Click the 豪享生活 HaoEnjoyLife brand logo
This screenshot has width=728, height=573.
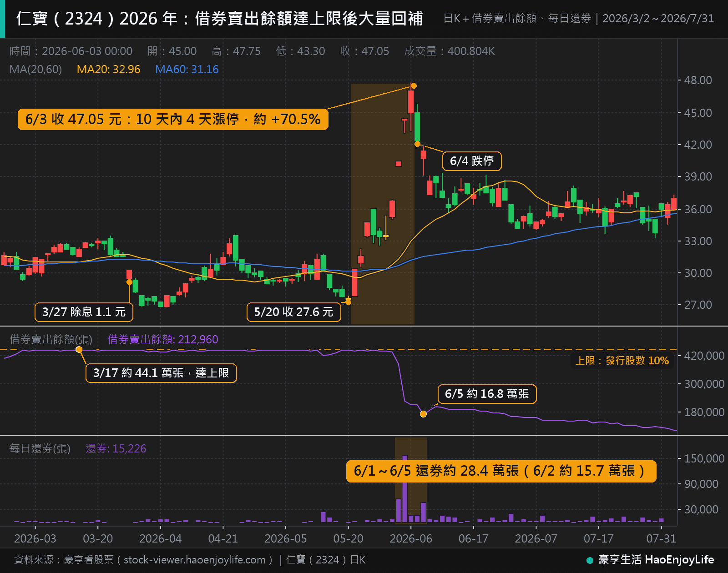651,560
